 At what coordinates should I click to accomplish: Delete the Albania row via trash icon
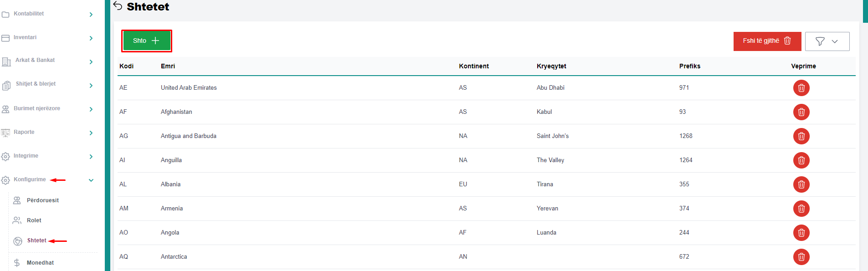coord(801,184)
